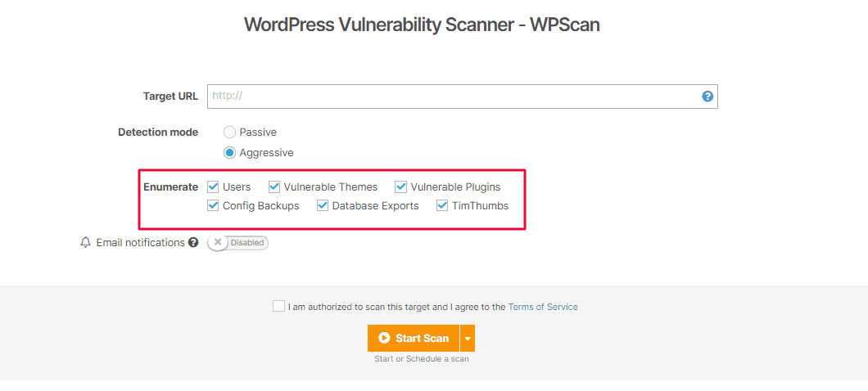Screen dimensions: 868x391
Task: Check the authorization agreement checkbox
Action: (x=278, y=307)
